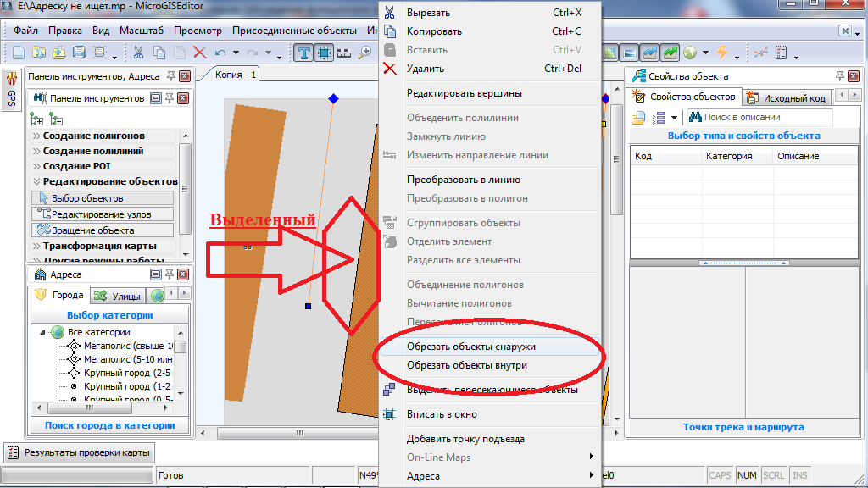Click the Save disk icon in toolbar
This screenshot has height=488, width=868.
coord(80,53)
